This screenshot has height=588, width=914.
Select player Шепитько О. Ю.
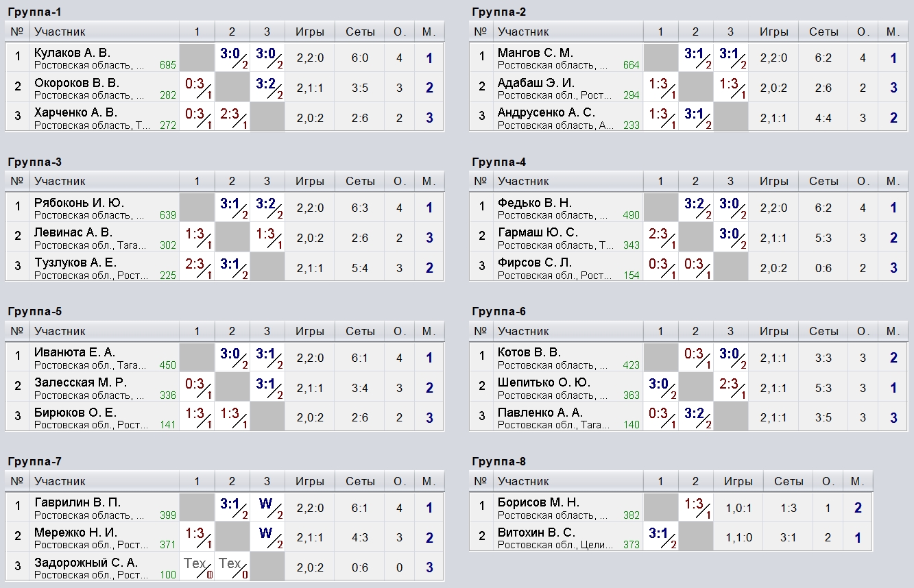point(544,382)
